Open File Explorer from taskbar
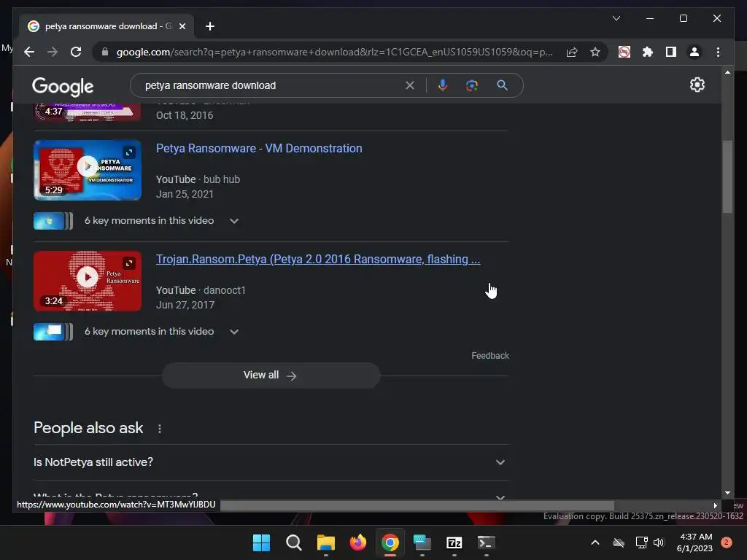747x560 pixels. point(326,542)
